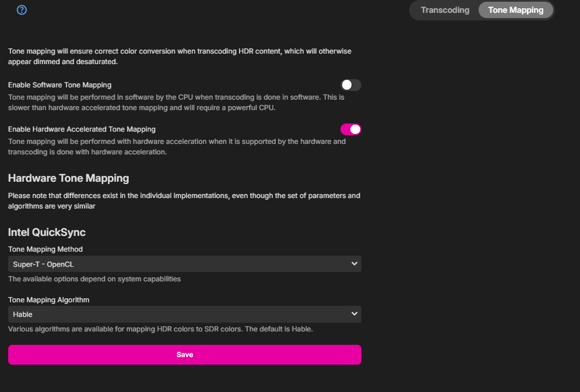Image resolution: width=580 pixels, height=392 pixels.
Task: Click the "Enable Hardware Accelerated Tone Mapping" label
Action: 82,129
